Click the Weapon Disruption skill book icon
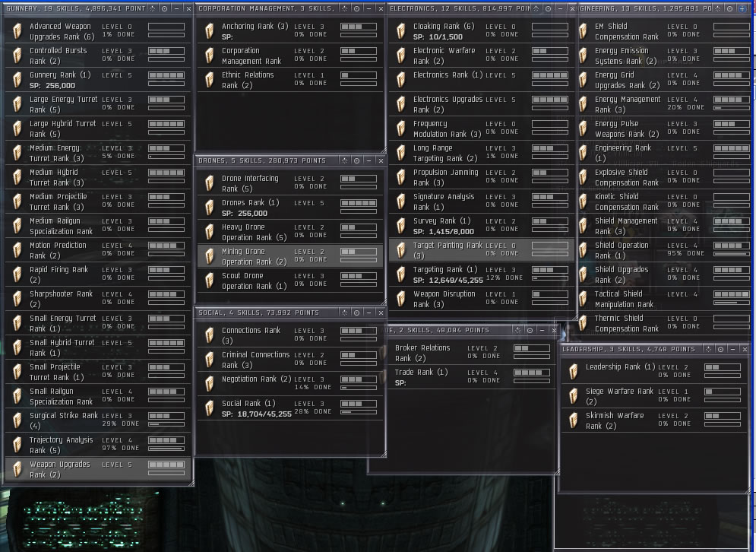Screen dimensions: 756x552 pyautogui.click(x=400, y=299)
